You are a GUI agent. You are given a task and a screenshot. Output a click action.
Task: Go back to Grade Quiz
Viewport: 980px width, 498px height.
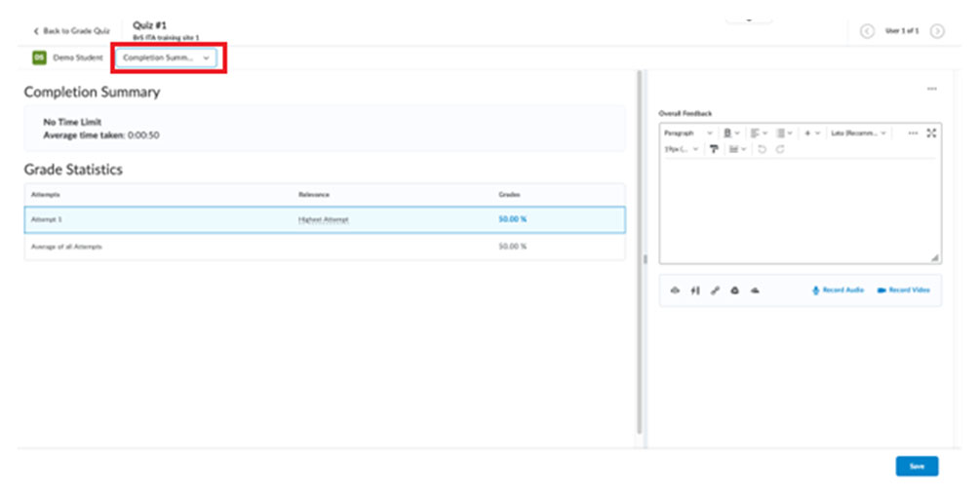71,31
